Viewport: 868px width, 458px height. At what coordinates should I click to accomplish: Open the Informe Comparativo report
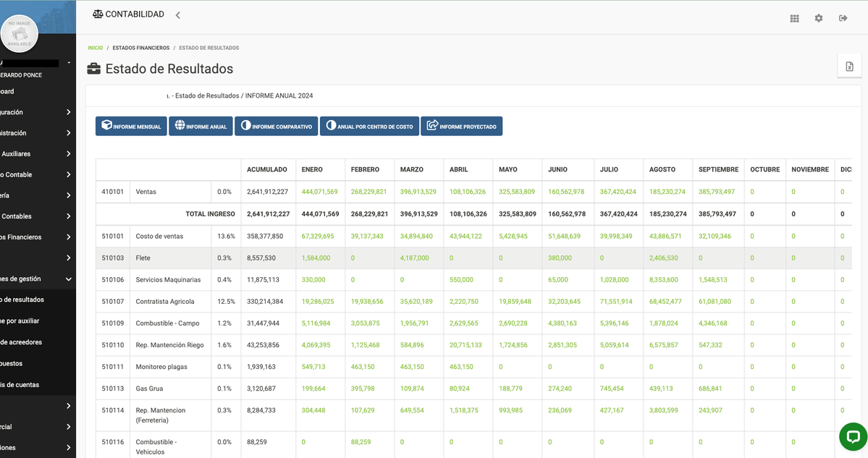[276, 126]
